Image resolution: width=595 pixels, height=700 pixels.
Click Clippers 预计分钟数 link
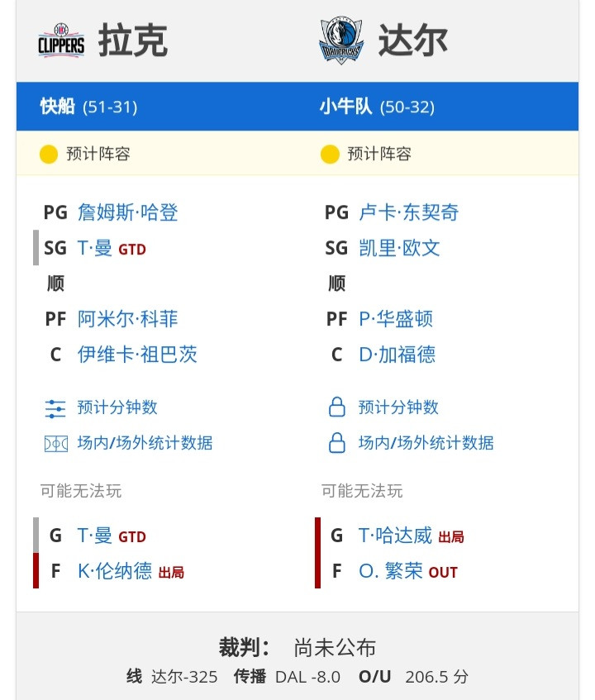click(x=117, y=407)
